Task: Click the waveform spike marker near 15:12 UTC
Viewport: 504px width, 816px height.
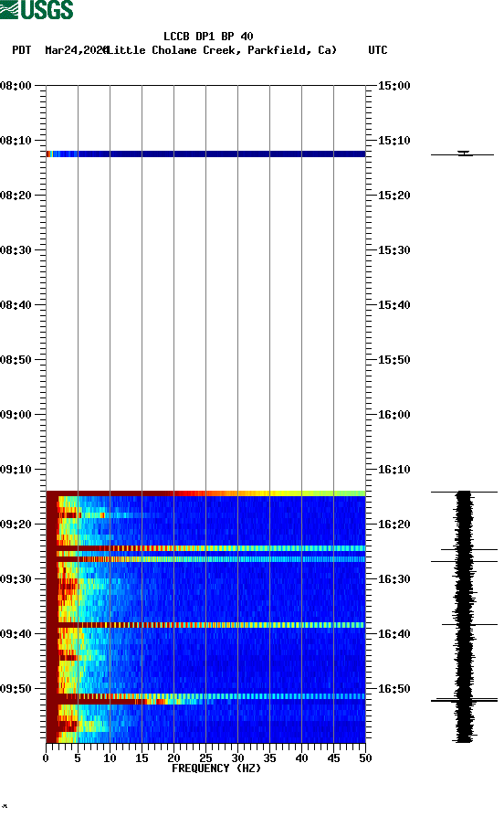Action: pyautogui.click(x=462, y=154)
